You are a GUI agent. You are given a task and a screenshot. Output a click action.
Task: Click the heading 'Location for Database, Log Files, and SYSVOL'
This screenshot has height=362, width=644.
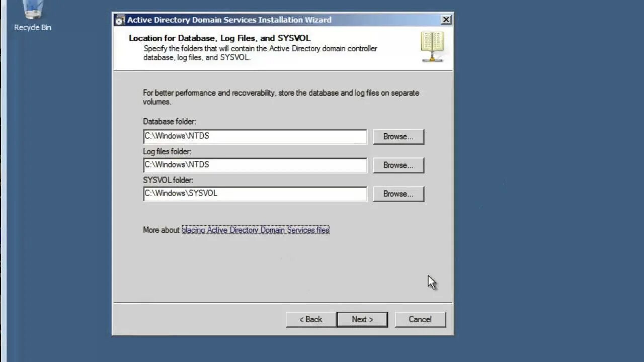pos(220,38)
